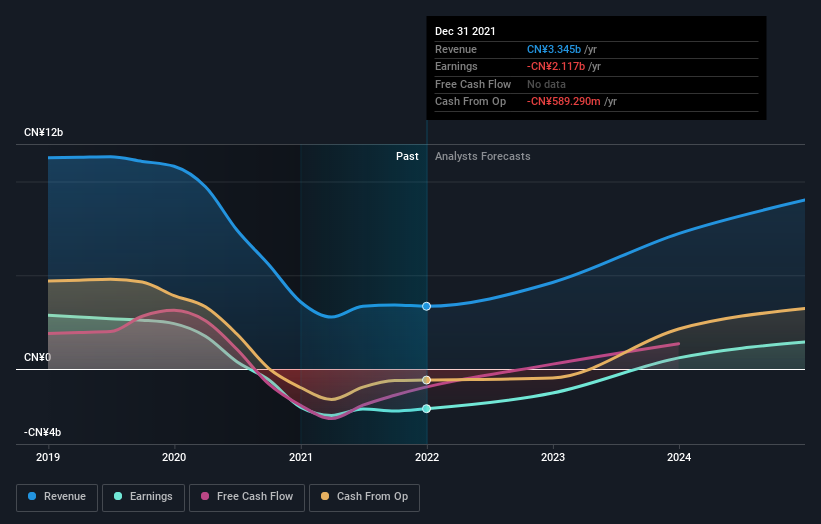Viewport: 821px width, 524px height.
Task: Click the 2023 x-axis label
Action: click(x=553, y=457)
